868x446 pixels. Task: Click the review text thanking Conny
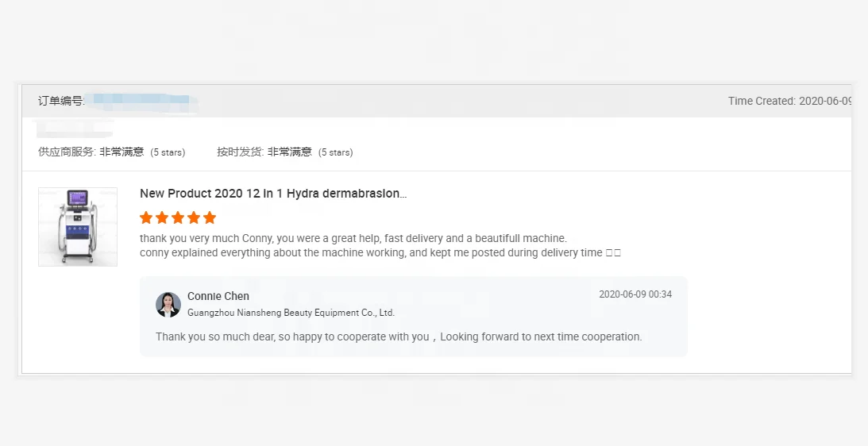click(x=353, y=238)
